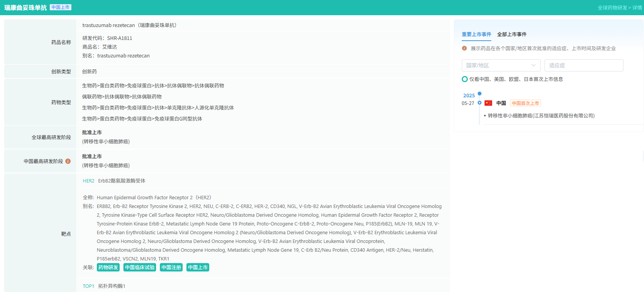Click the 2025 year timeline dot
This screenshot has width=644, height=292.
pyautogui.click(x=480, y=94)
